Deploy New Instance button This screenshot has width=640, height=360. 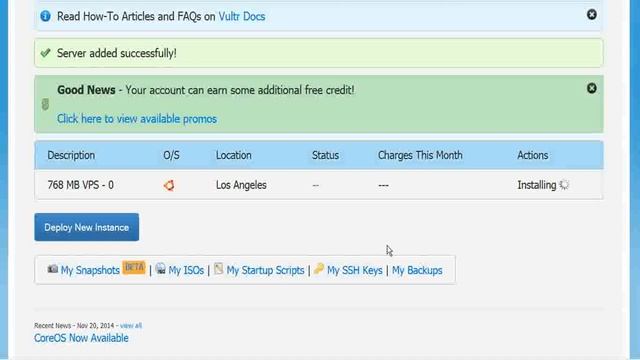coord(87,227)
